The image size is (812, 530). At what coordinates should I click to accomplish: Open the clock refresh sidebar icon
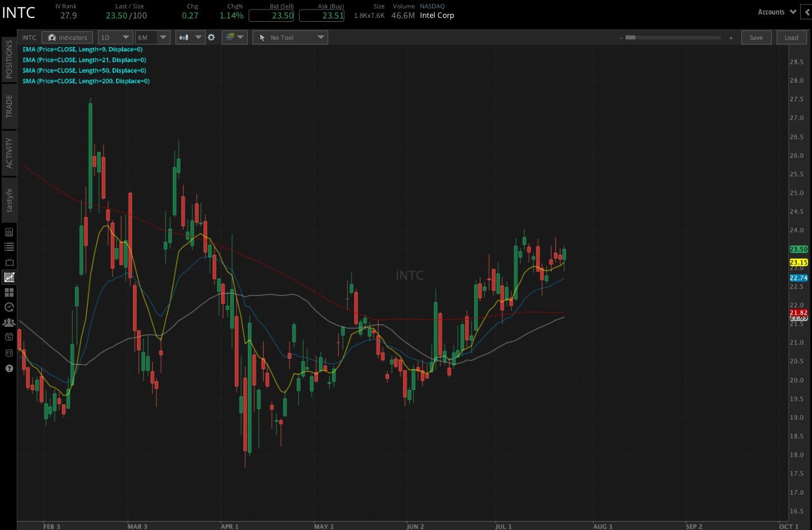pyautogui.click(x=9, y=307)
